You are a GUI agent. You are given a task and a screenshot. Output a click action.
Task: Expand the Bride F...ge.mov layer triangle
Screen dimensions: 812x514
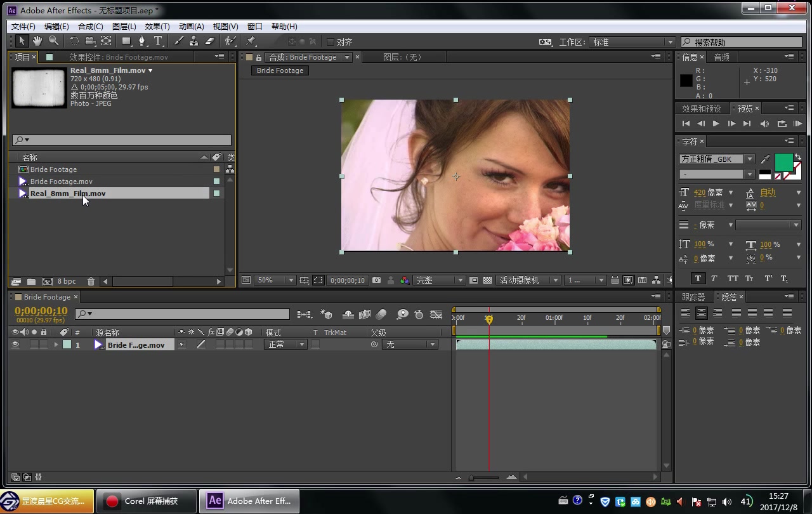tap(56, 345)
